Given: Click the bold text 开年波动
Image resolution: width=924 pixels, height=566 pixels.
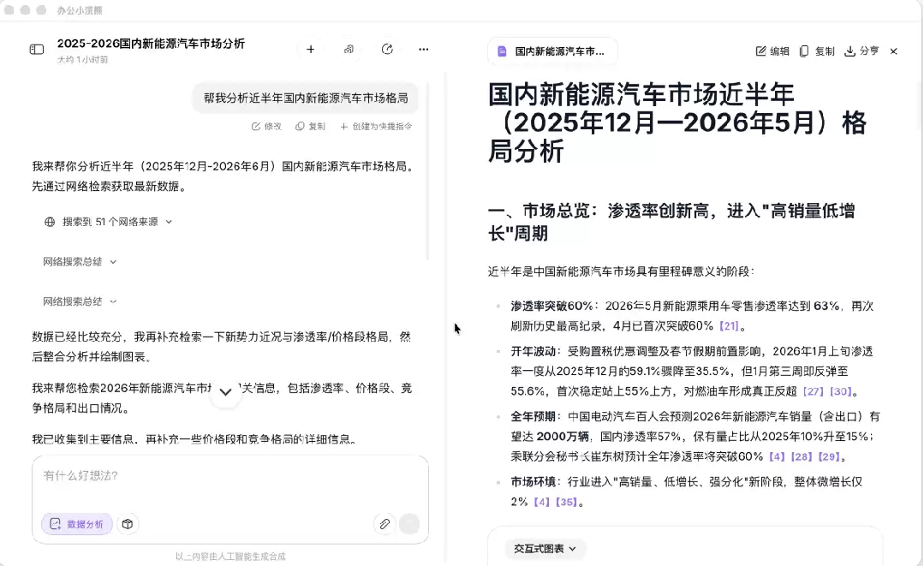Looking at the screenshot, I should 534,352.
